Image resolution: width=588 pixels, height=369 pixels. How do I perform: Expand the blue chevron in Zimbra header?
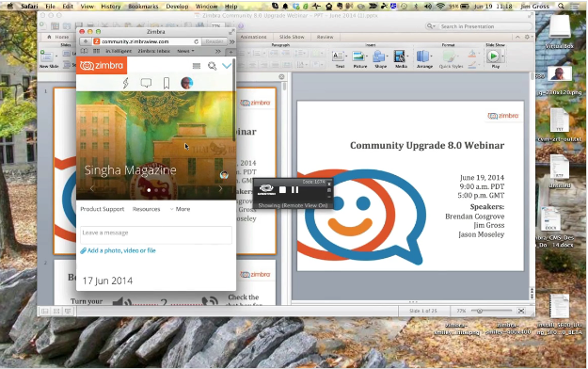(227, 66)
